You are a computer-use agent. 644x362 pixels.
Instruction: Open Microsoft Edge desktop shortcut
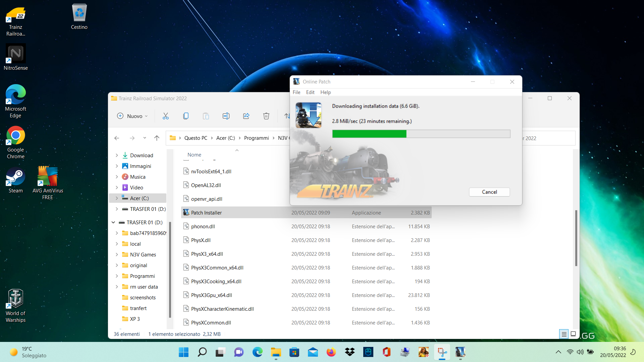point(16,101)
